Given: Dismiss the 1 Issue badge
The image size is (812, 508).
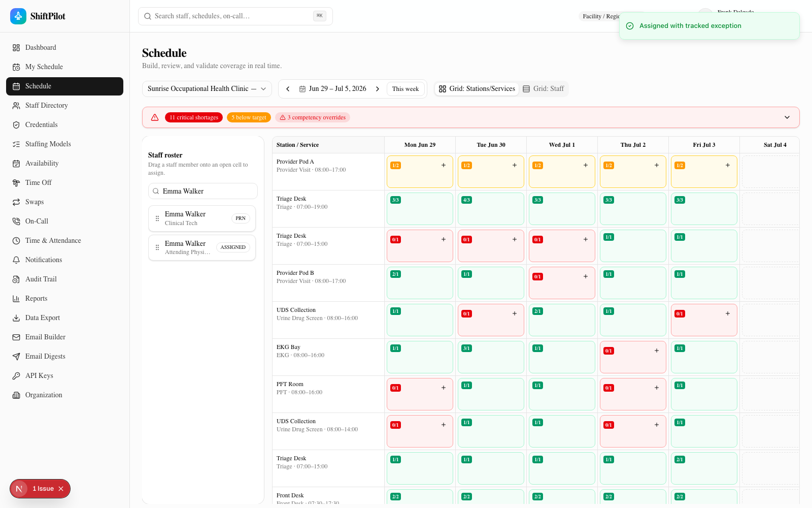Looking at the screenshot, I should click(61, 489).
